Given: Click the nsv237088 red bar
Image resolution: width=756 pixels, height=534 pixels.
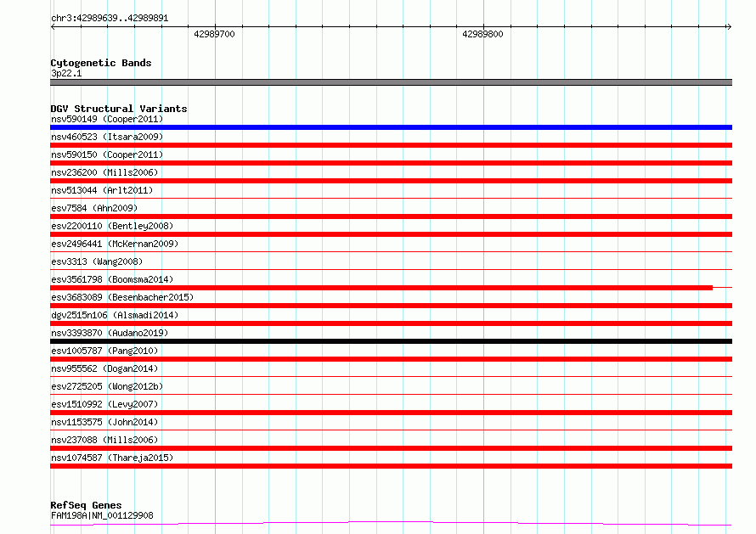Looking at the screenshot, I should tap(391, 448).
